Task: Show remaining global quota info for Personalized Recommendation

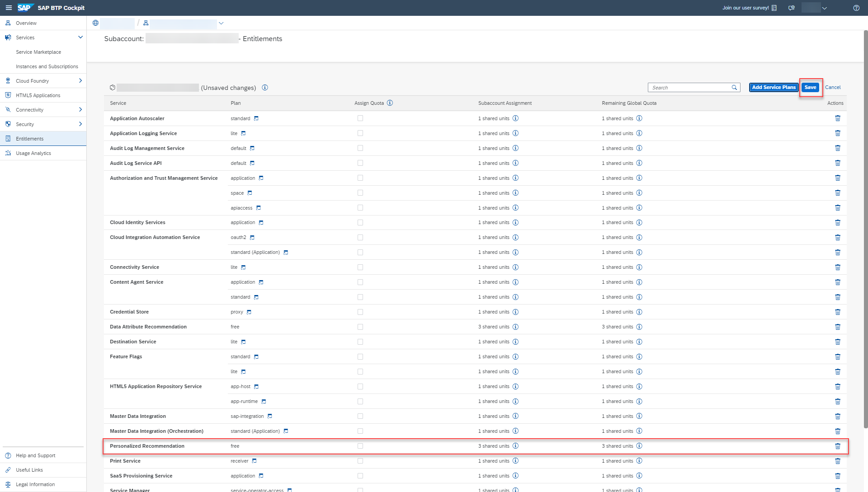Action: tap(639, 446)
